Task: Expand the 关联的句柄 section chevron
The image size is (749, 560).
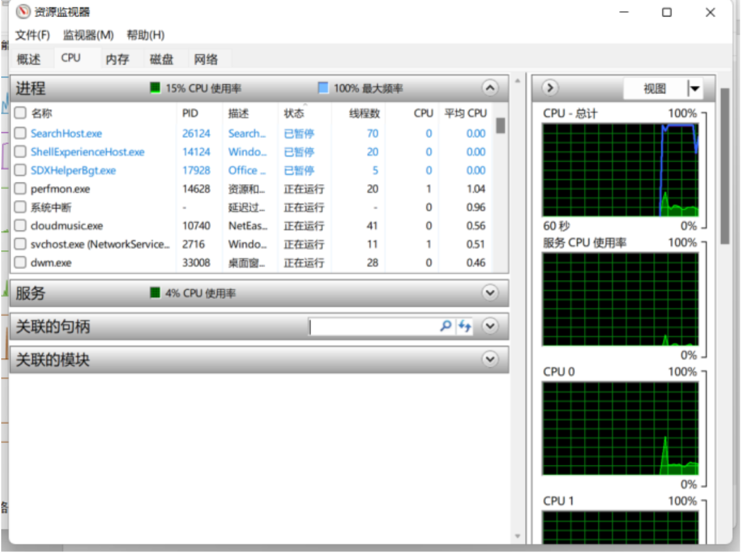Action: [490, 326]
